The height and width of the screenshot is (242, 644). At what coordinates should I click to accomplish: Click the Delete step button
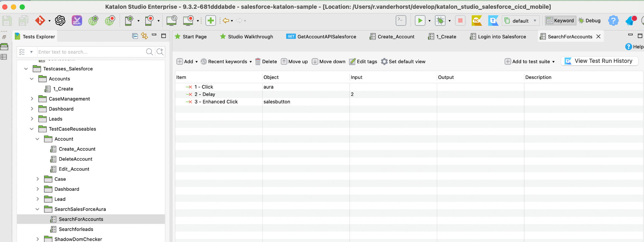coord(266,62)
